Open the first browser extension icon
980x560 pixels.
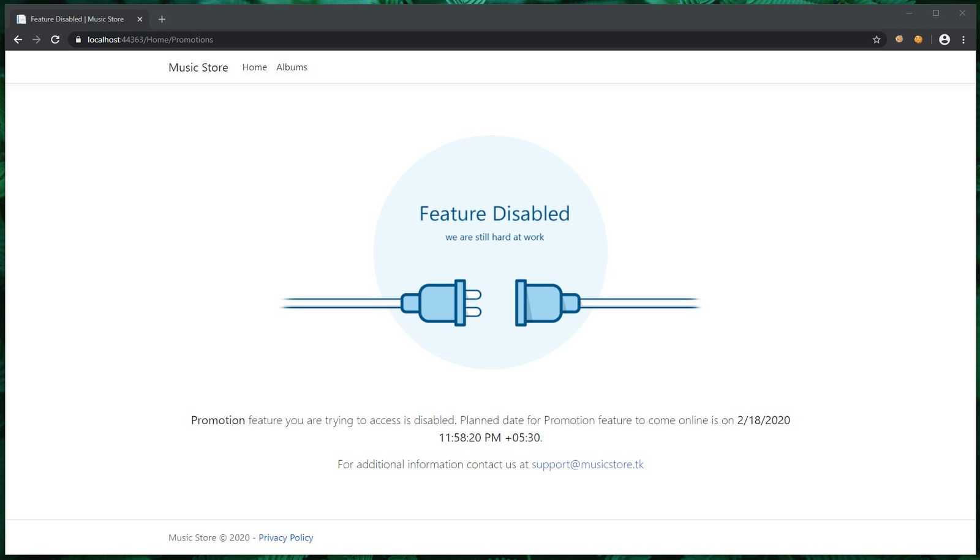(x=899, y=39)
